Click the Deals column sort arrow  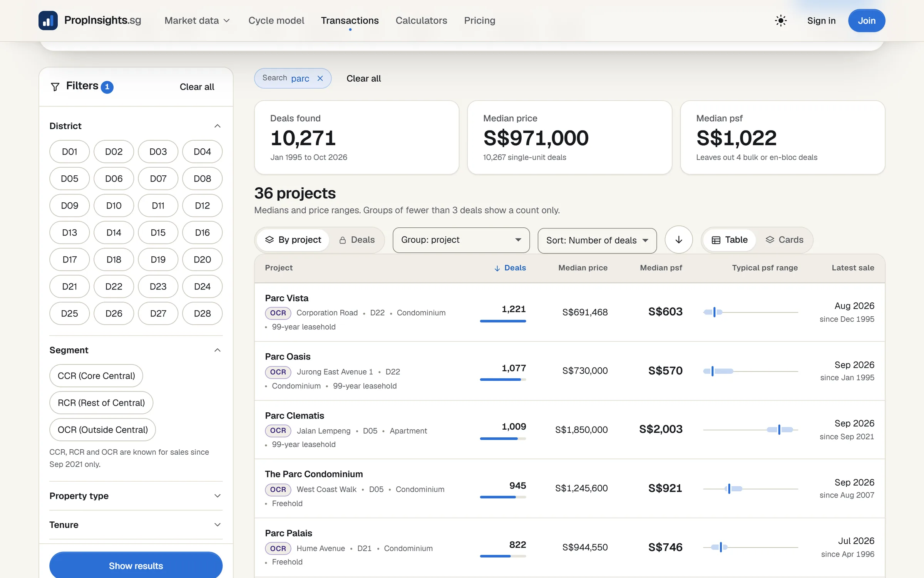pyautogui.click(x=497, y=268)
